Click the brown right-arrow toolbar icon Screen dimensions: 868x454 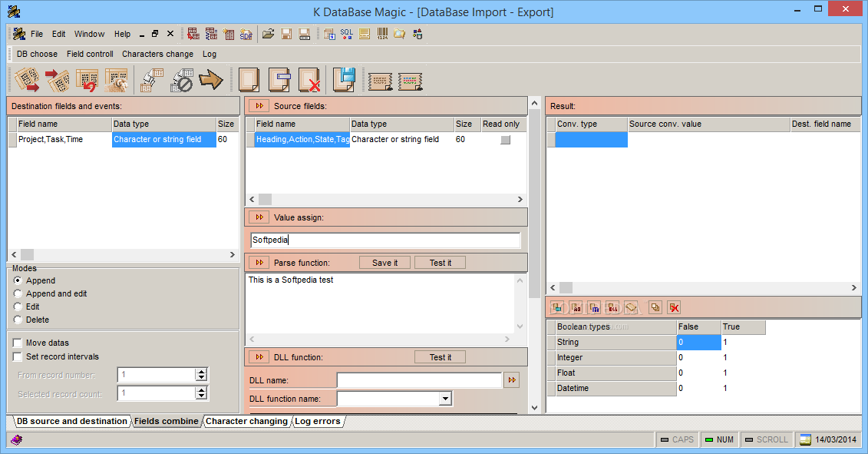pos(211,80)
